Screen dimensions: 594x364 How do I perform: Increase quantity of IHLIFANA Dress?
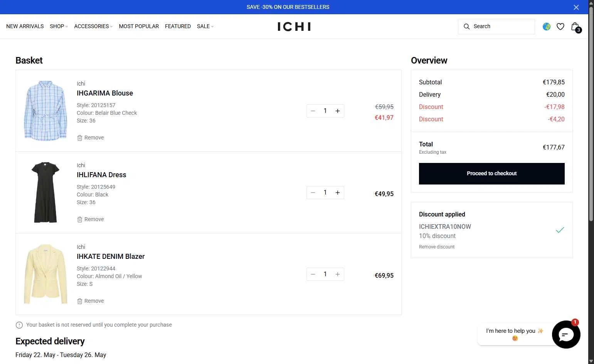338,193
